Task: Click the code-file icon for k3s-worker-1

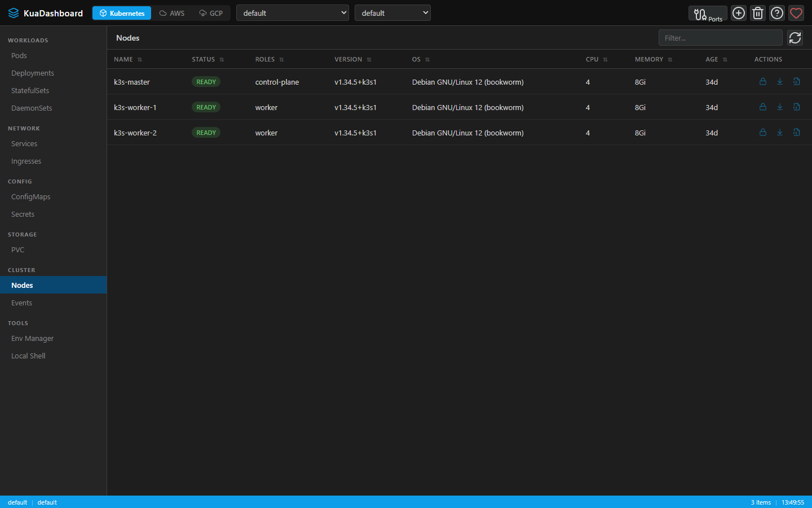Action: click(x=797, y=107)
